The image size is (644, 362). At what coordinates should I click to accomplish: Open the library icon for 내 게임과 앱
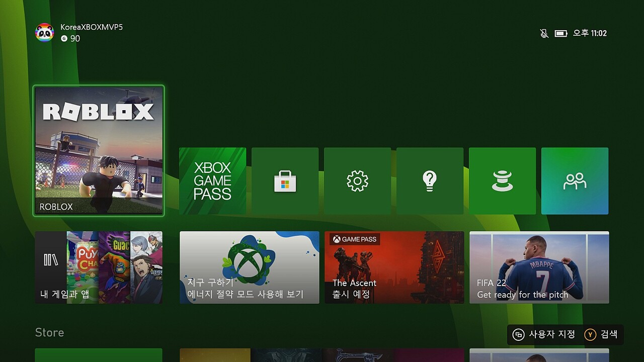pos(51,260)
